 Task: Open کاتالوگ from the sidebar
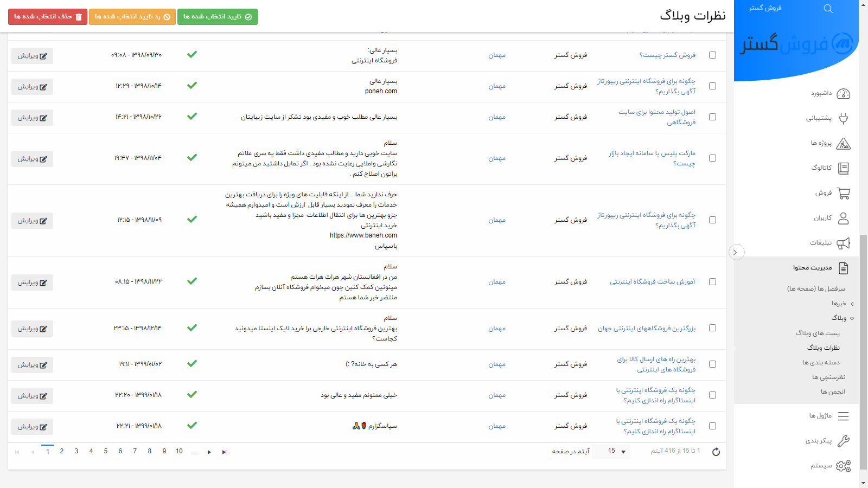click(x=843, y=168)
